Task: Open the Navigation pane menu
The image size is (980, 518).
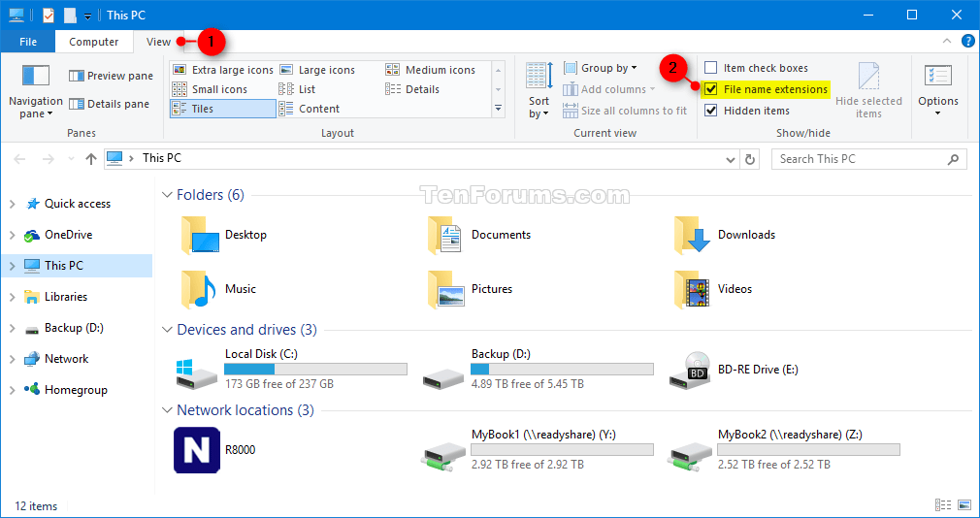Action: click(36, 91)
